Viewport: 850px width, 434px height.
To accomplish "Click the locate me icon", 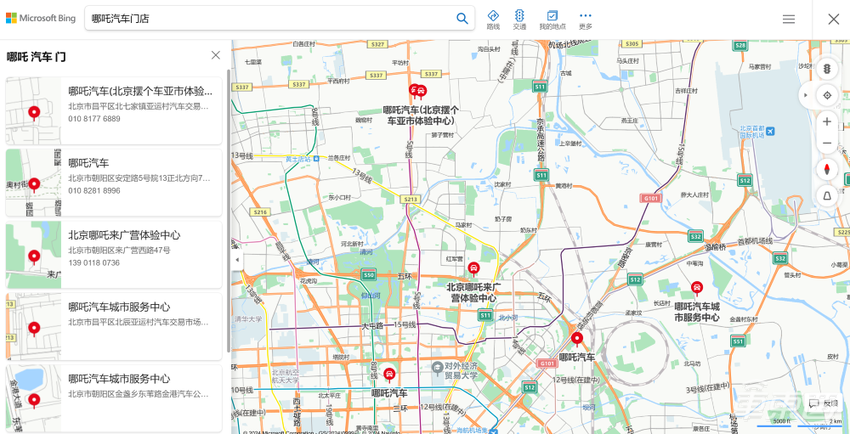I will click(827, 95).
